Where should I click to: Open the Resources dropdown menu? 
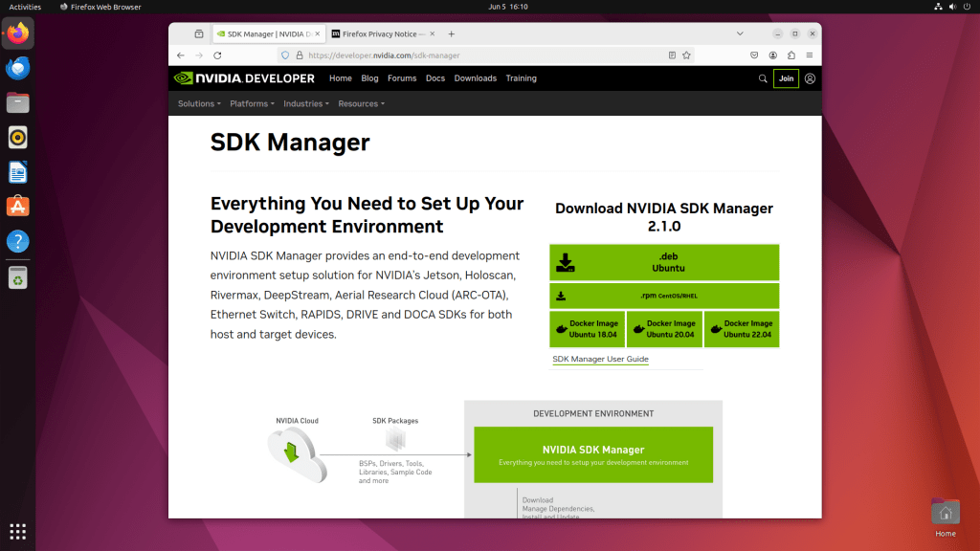tap(361, 103)
